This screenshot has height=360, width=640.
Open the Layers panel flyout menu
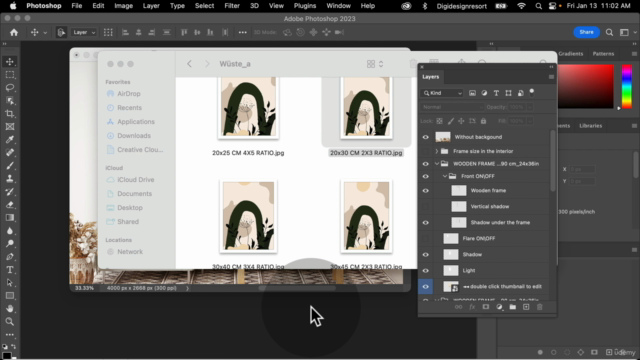tap(551, 77)
